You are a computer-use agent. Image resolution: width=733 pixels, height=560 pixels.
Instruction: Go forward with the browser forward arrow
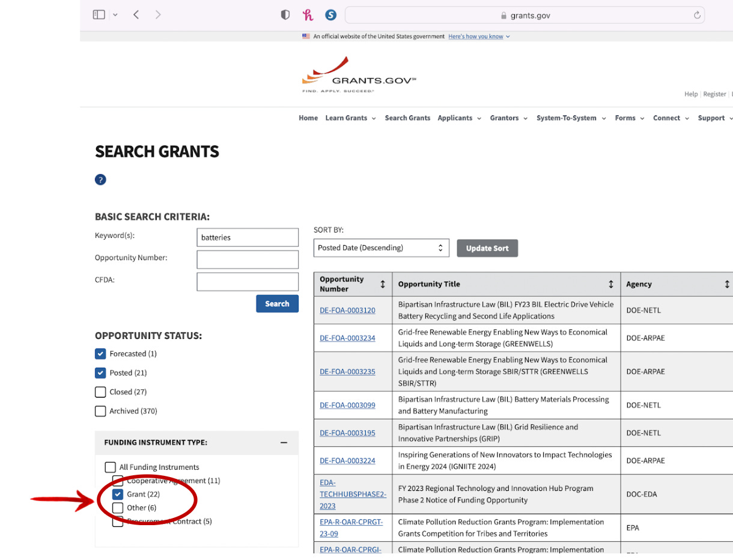coord(158,15)
